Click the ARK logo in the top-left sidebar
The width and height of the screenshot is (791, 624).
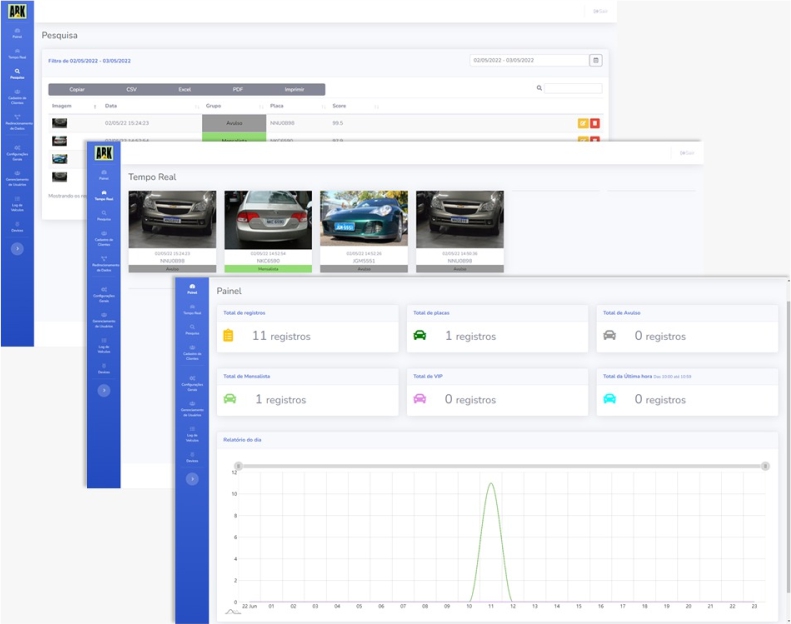pos(17,13)
